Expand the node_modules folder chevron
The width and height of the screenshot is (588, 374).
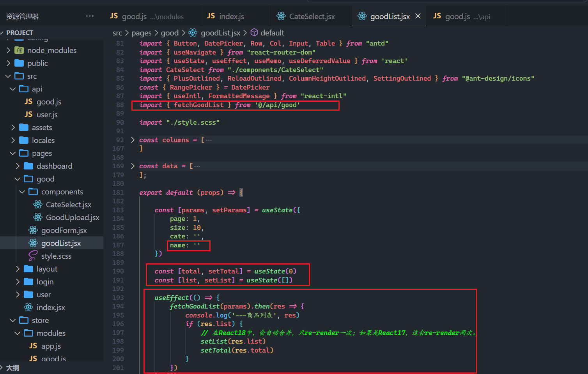(x=8, y=50)
